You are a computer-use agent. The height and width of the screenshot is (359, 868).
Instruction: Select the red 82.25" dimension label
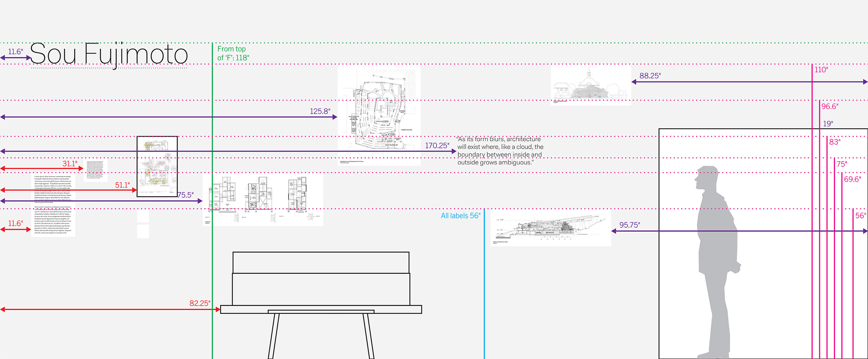click(x=199, y=303)
